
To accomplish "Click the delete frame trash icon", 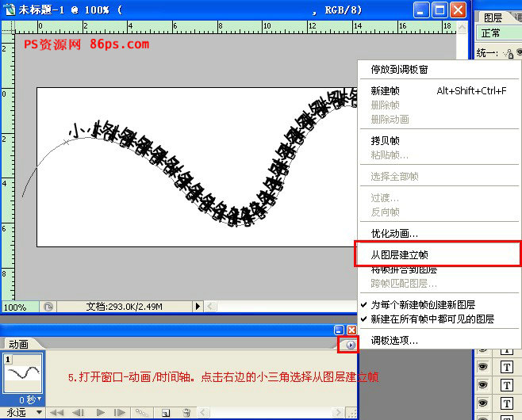I will 186,413.
